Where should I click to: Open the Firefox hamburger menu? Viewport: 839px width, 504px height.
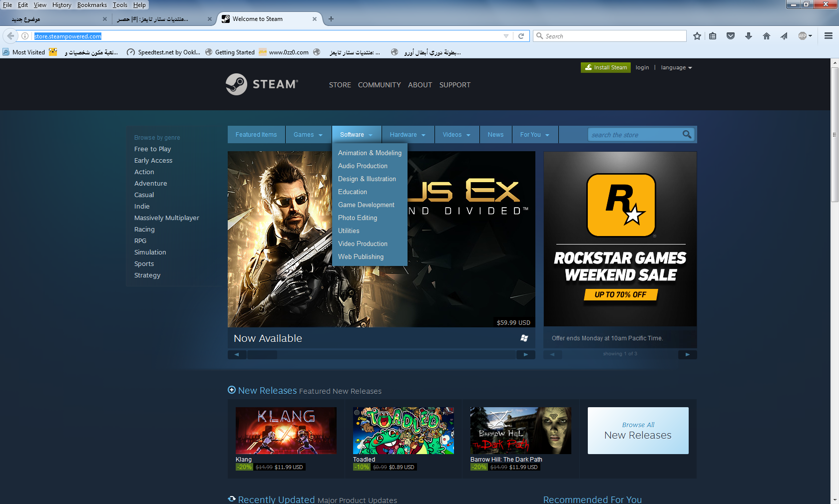tap(828, 36)
